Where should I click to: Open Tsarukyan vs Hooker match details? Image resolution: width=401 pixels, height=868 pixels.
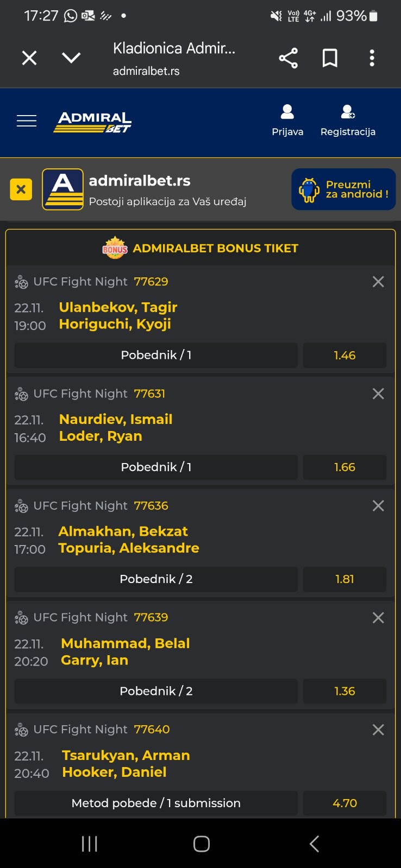[x=126, y=763]
